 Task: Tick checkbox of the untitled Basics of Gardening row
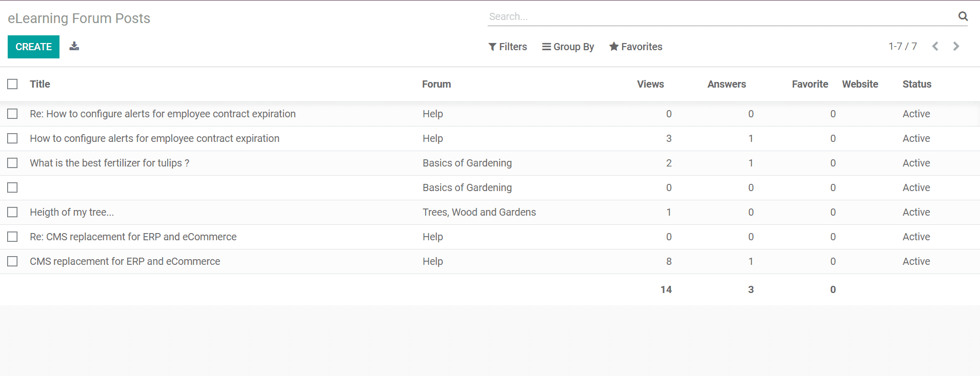[12, 187]
